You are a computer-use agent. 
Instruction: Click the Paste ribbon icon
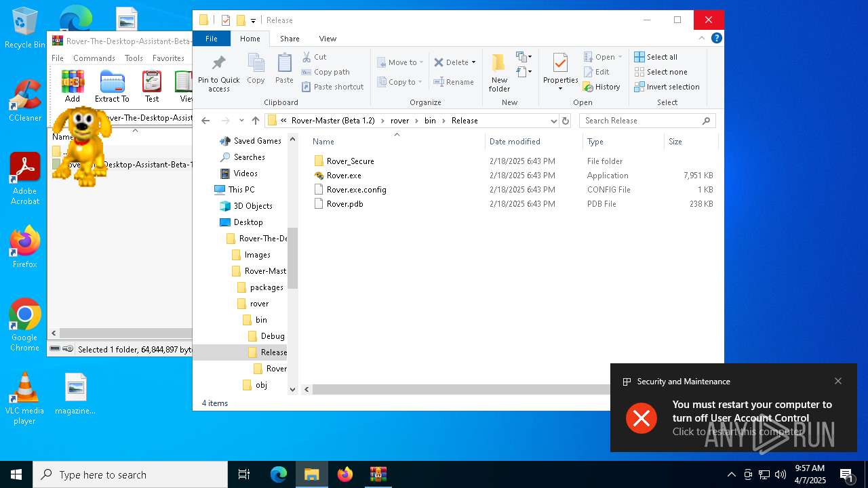pyautogui.click(x=284, y=68)
